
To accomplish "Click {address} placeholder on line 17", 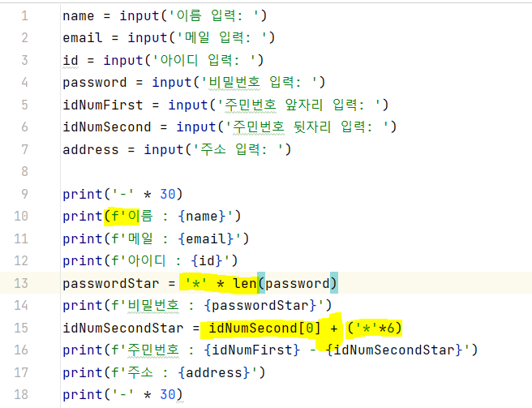I will coord(214,372).
